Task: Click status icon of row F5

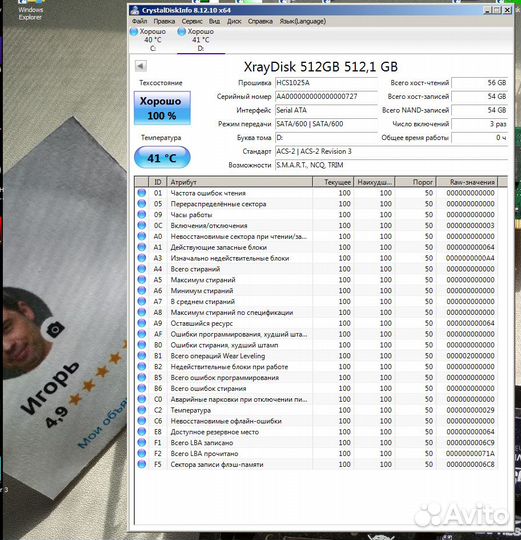Action: point(142,464)
